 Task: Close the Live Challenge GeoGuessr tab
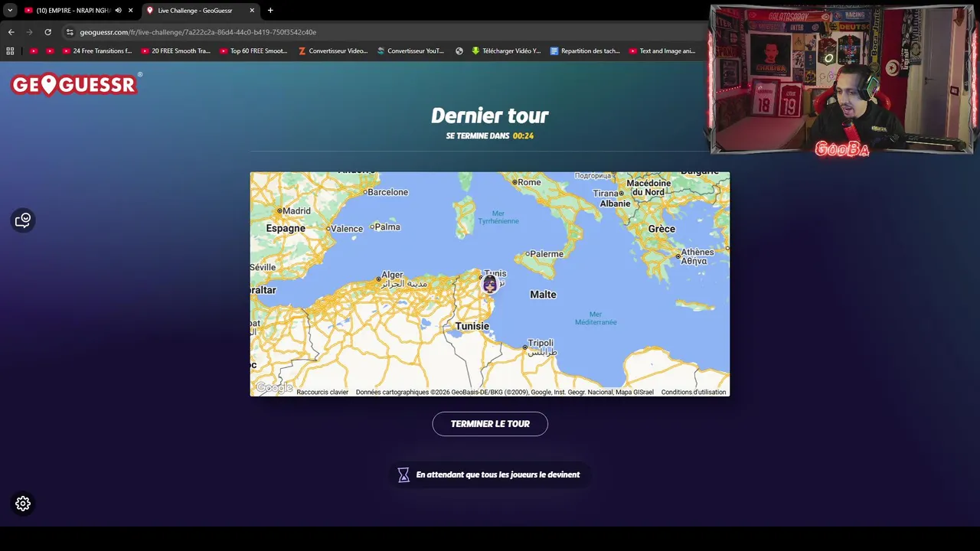coord(252,11)
